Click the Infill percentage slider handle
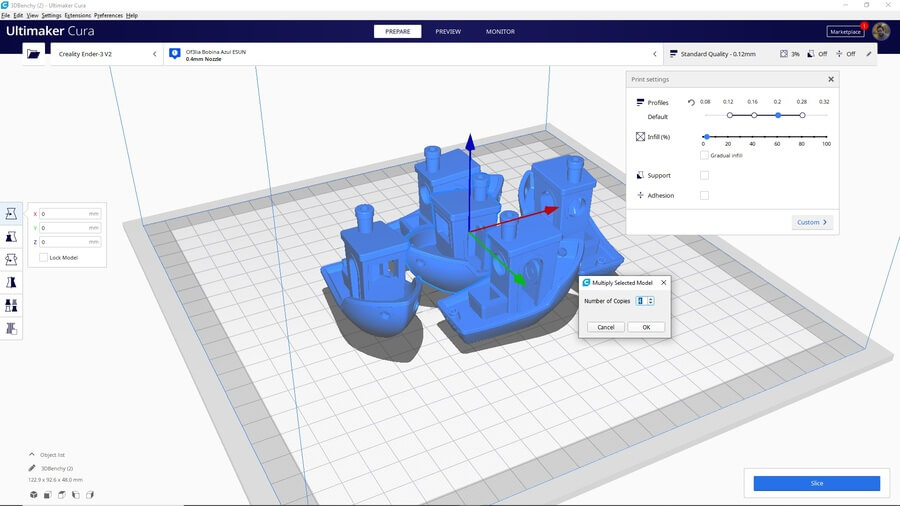900x506 pixels. pyautogui.click(x=707, y=137)
